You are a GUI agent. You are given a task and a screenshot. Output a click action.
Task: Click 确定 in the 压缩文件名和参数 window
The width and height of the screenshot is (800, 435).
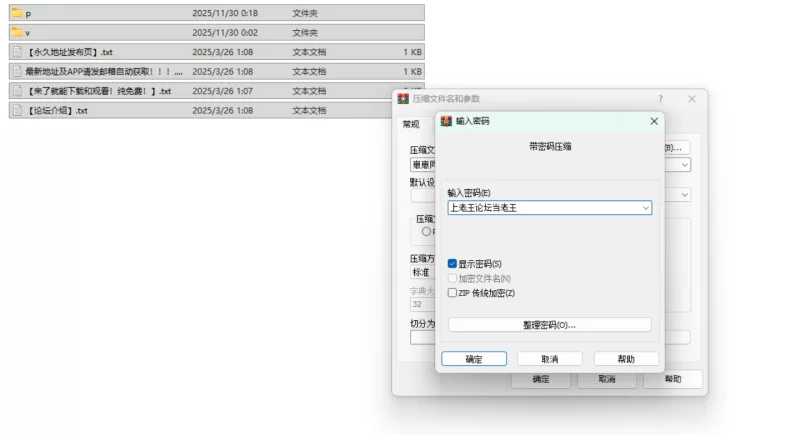tap(541, 379)
